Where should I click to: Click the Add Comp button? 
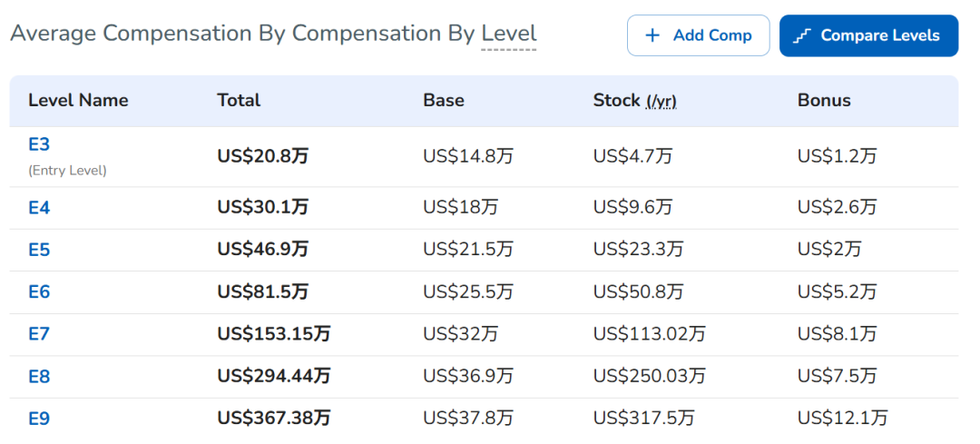698,35
